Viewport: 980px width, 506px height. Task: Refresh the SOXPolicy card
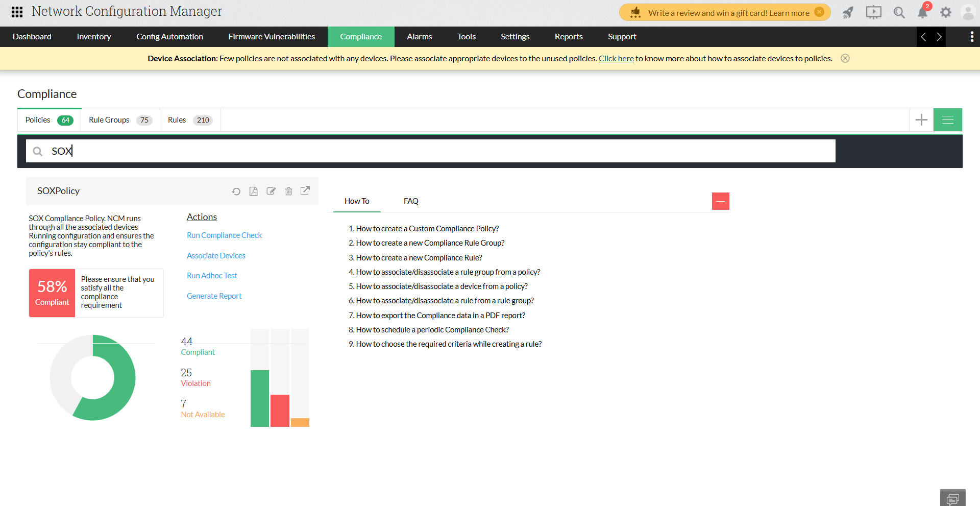pos(236,191)
